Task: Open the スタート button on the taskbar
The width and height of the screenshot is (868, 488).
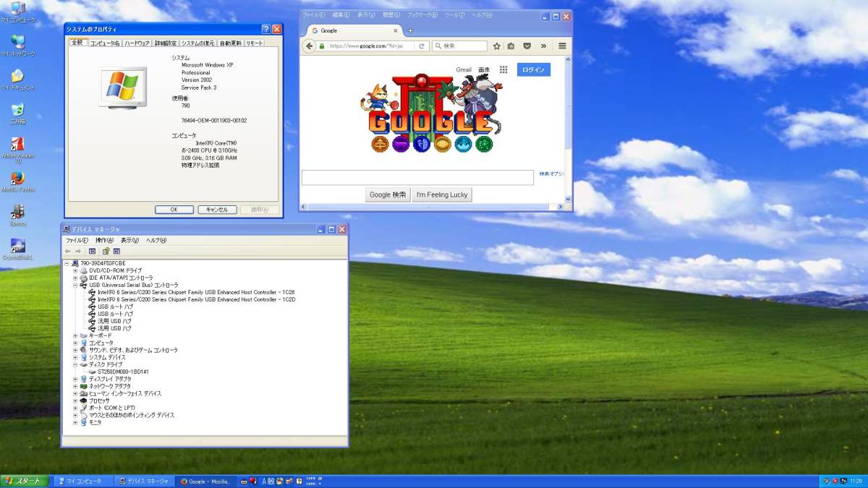Action: coord(24,481)
